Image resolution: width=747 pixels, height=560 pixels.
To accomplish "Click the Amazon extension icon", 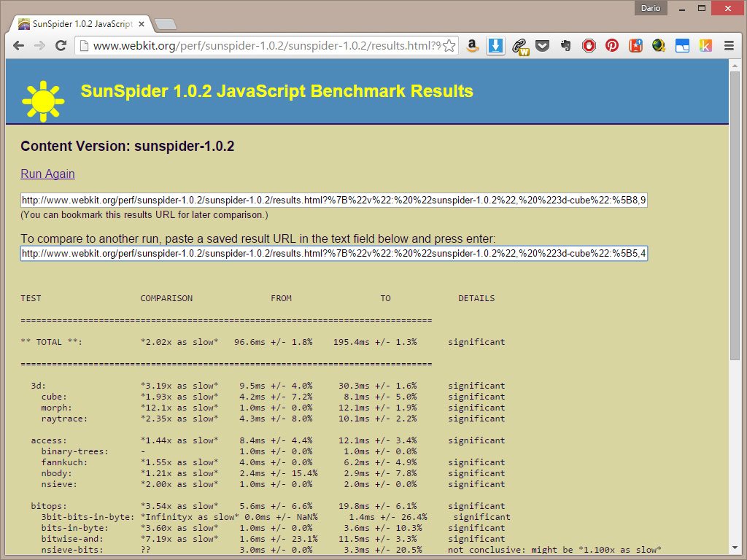I will tap(472, 45).
